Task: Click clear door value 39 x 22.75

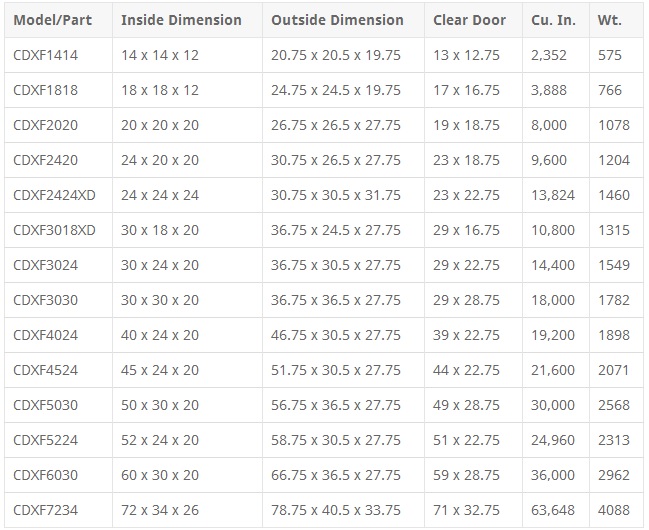Action: (x=466, y=335)
